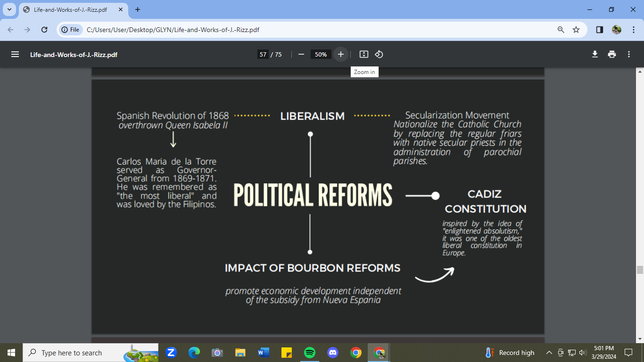
Task: Print the PDF document
Action: (x=612, y=54)
